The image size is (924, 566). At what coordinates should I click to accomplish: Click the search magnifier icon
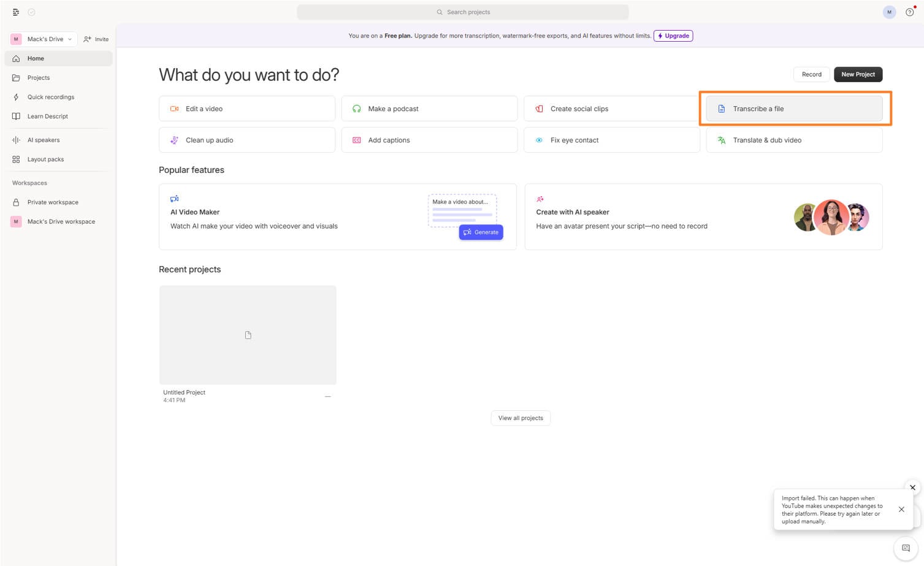click(x=440, y=12)
